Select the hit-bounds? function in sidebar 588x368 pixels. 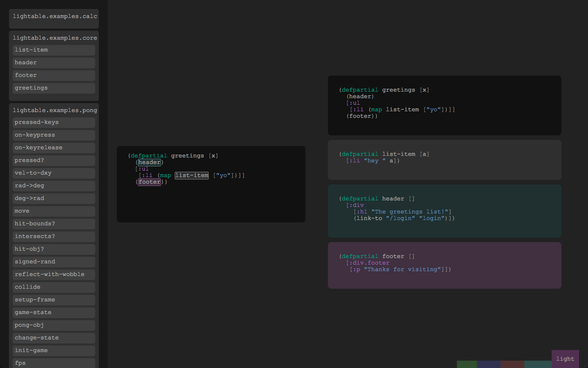54,224
